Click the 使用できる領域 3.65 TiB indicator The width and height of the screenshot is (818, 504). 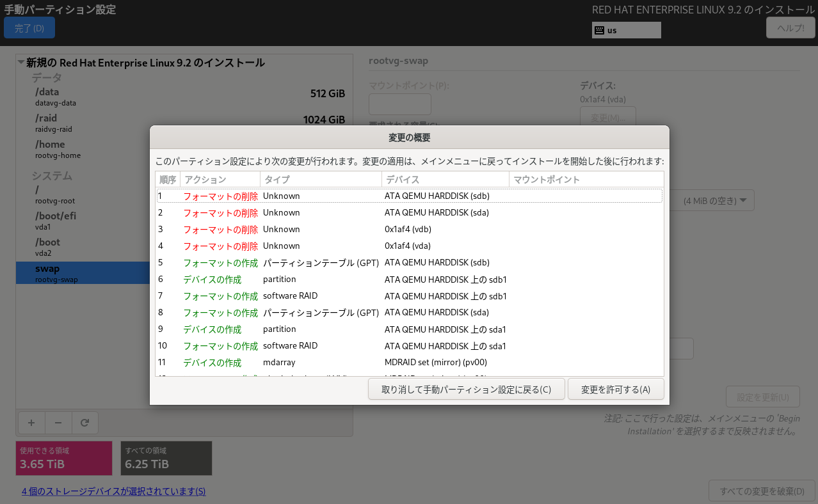click(63, 458)
